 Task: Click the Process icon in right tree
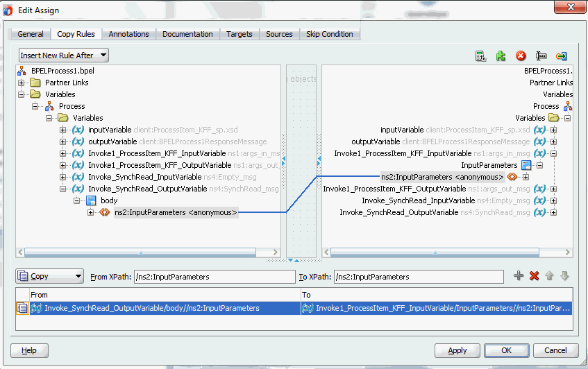[568, 106]
